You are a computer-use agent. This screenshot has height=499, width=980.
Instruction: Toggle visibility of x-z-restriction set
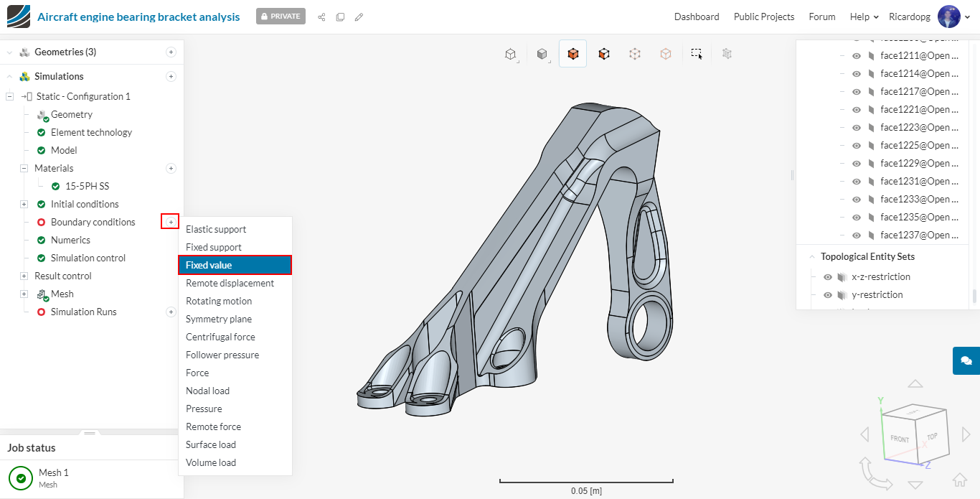(827, 277)
